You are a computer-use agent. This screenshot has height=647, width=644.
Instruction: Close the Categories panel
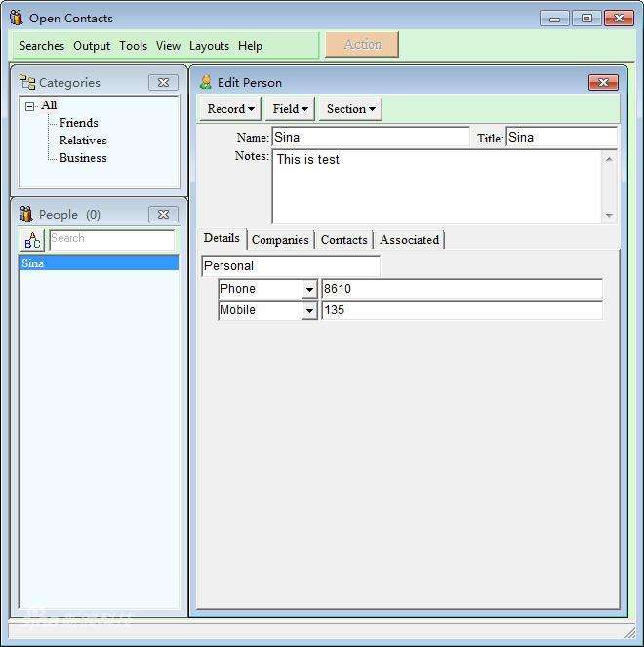(163, 83)
